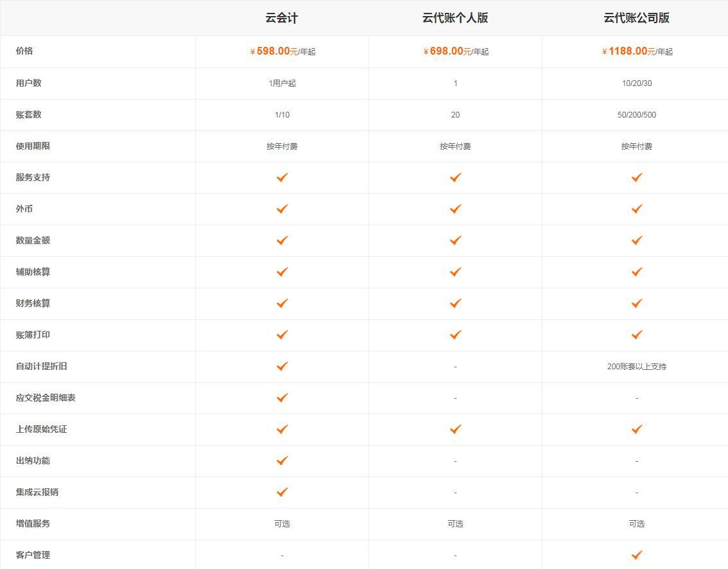Click 云代账公司版 checkmark in 数量金额 row

(x=636, y=240)
